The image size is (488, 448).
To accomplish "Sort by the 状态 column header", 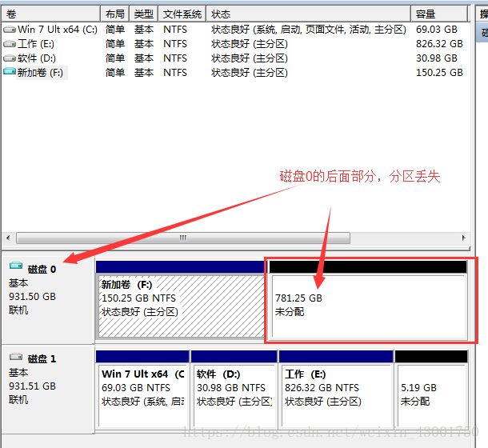I will coord(309,14).
